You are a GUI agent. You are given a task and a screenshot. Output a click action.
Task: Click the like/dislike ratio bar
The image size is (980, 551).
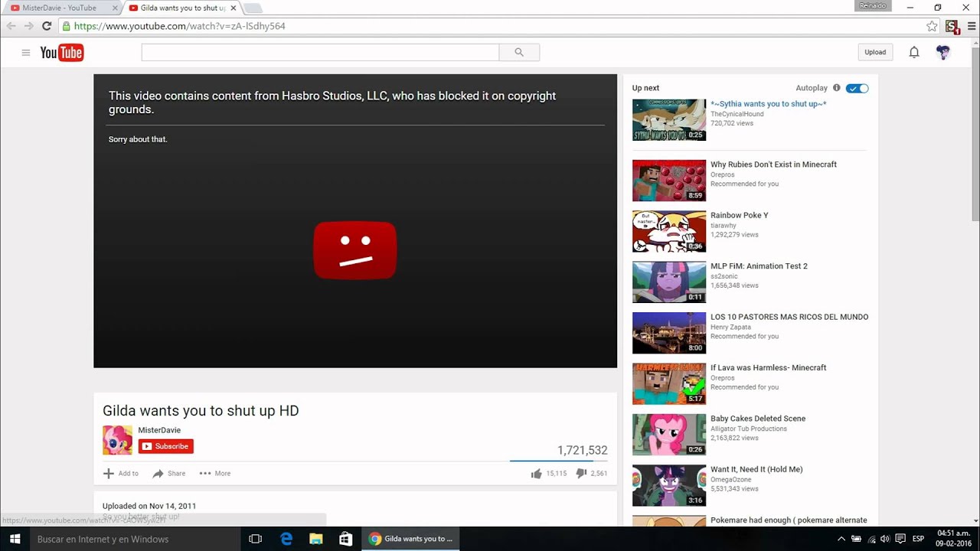(x=558, y=461)
